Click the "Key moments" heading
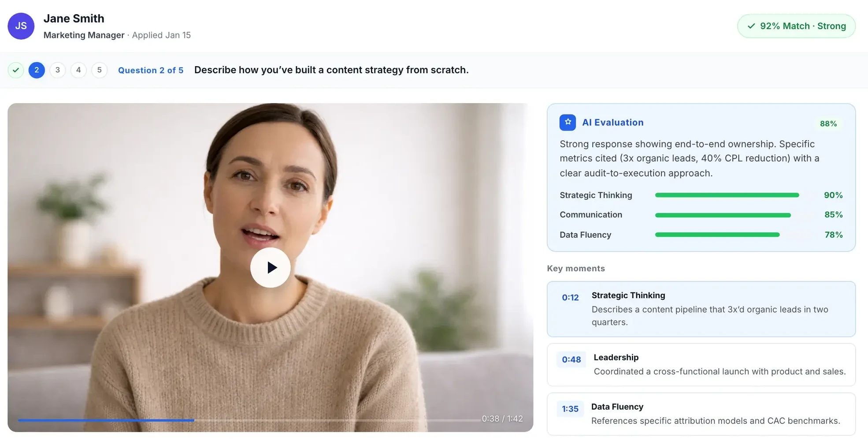Viewport: 868px width, 441px height. (576, 268)
